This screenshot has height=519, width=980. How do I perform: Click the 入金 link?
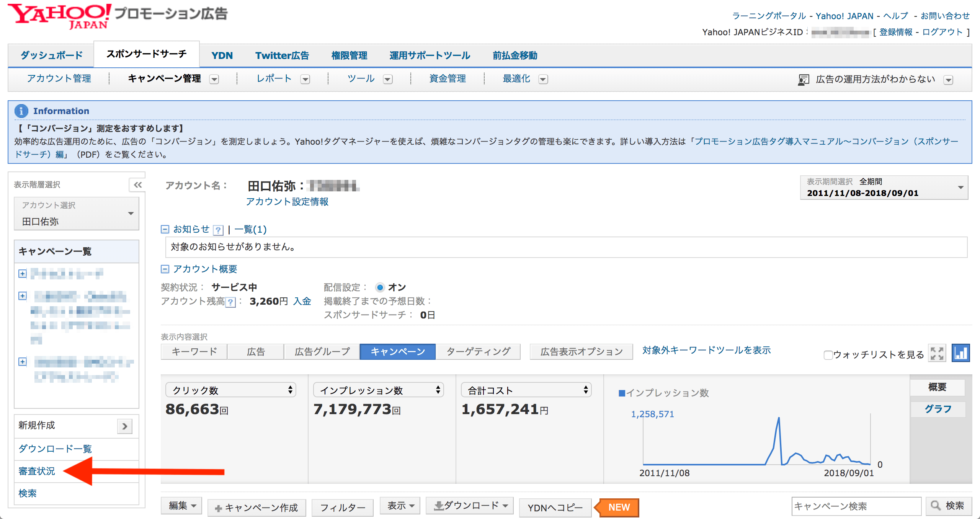pyautogui.click(x=302, y=302)
